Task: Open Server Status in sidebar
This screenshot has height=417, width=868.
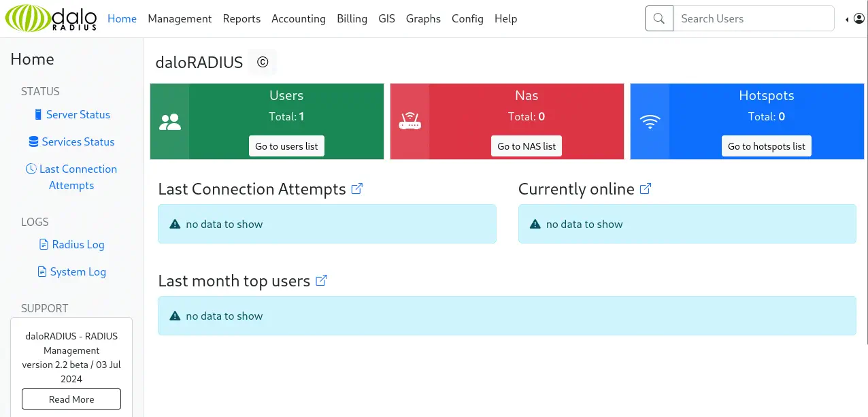Action: [x=78, y=114]
